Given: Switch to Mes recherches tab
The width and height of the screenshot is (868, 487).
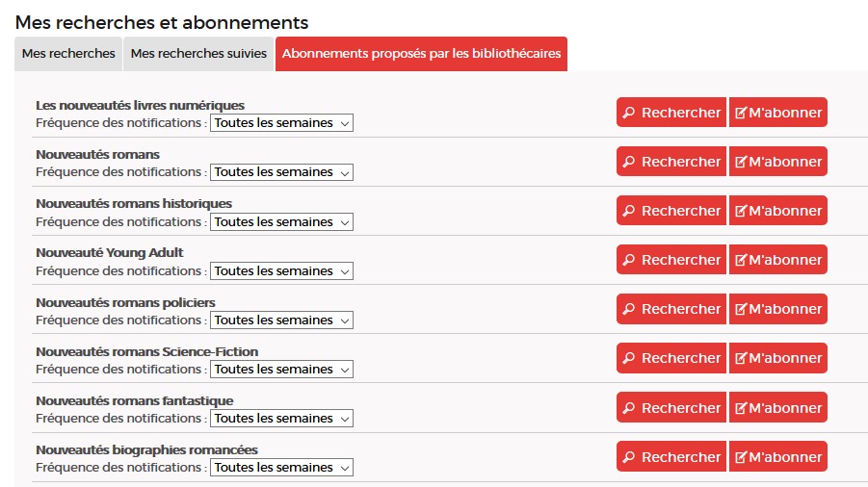Looking at the screenshot, I should (68, 54).
